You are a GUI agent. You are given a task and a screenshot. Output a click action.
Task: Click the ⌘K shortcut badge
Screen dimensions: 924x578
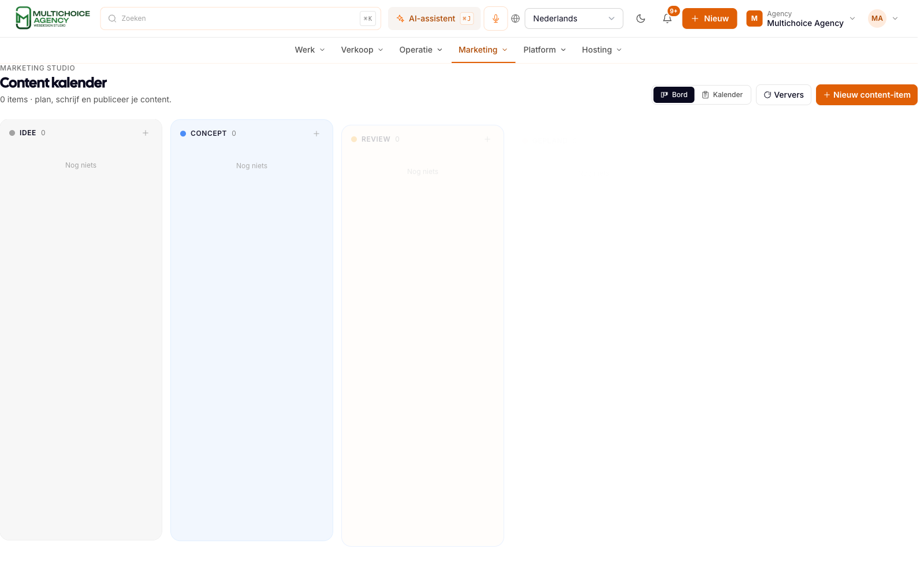coord(368,18)
